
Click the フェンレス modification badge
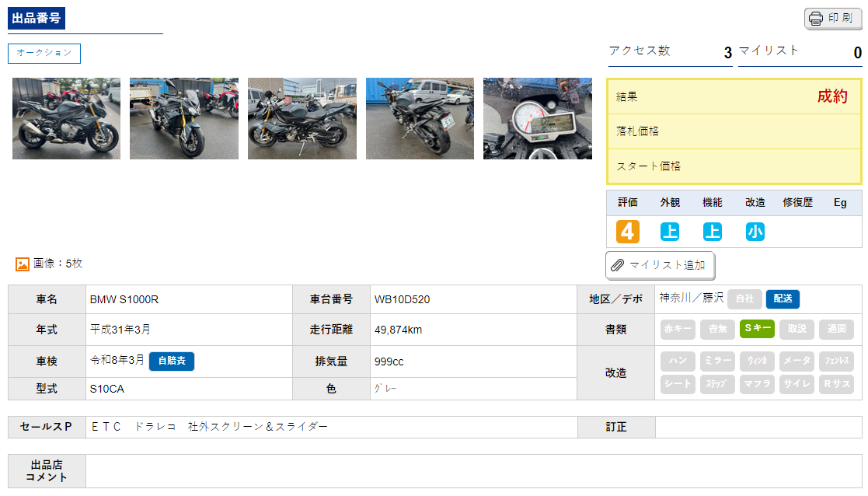pyautogui.click(x=836, y=361)
